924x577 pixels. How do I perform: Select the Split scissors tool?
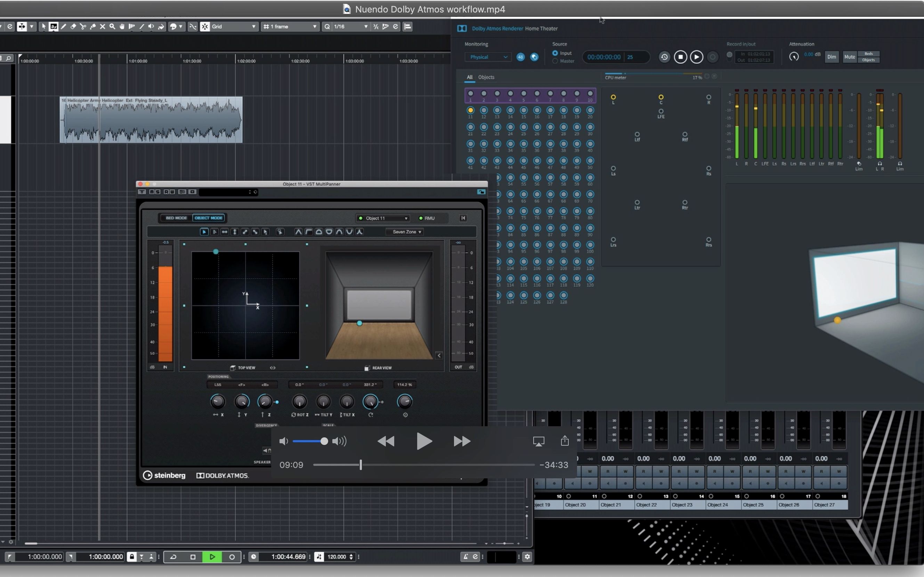click(83, 26)
